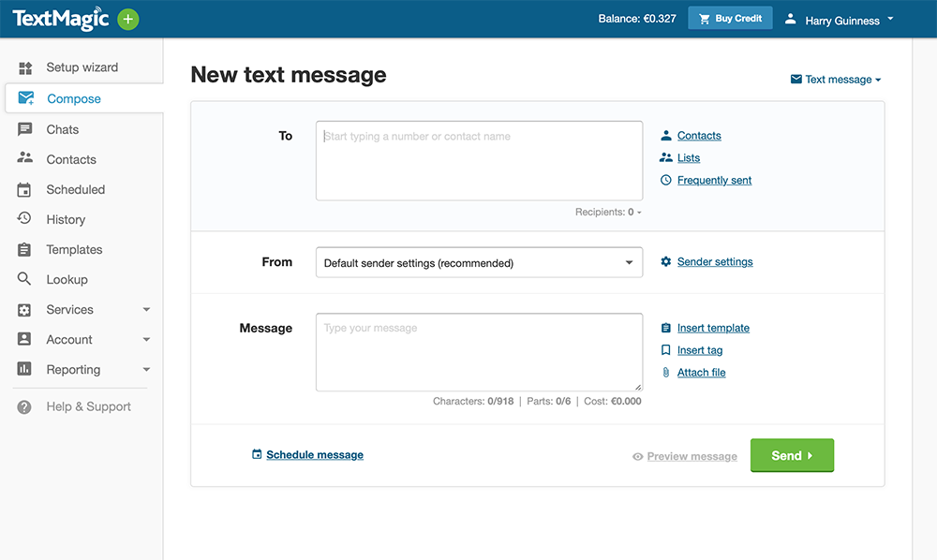Click the Help & Support question icon
The height and width of the screenshot is (560, 937).
25,406
